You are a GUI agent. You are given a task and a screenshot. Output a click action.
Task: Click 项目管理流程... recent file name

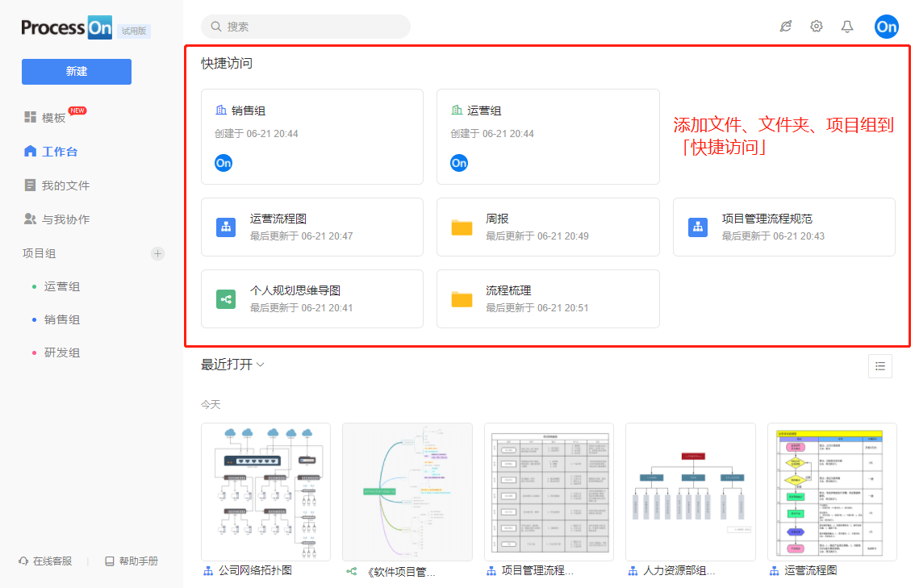(537, 570)
